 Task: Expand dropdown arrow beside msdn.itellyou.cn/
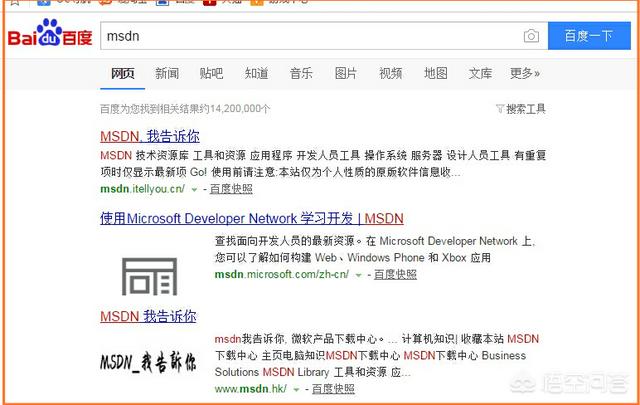tap(194, 190)
